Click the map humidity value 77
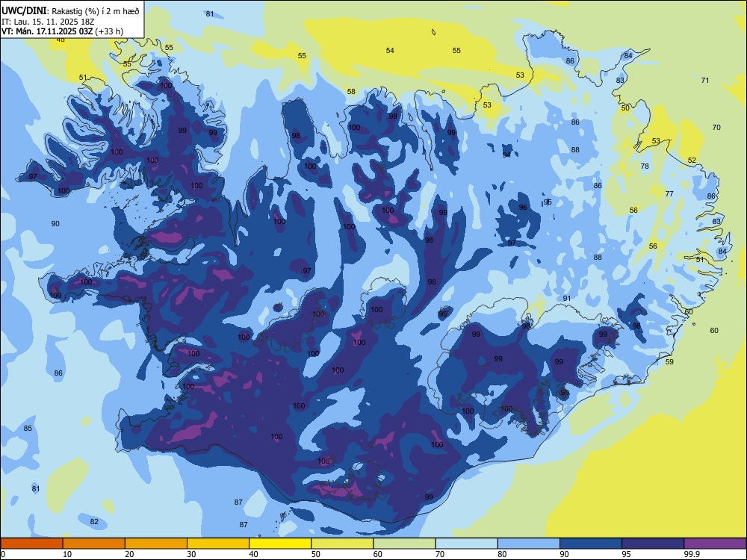Screen dimensions: 747x560 (669, 194)
